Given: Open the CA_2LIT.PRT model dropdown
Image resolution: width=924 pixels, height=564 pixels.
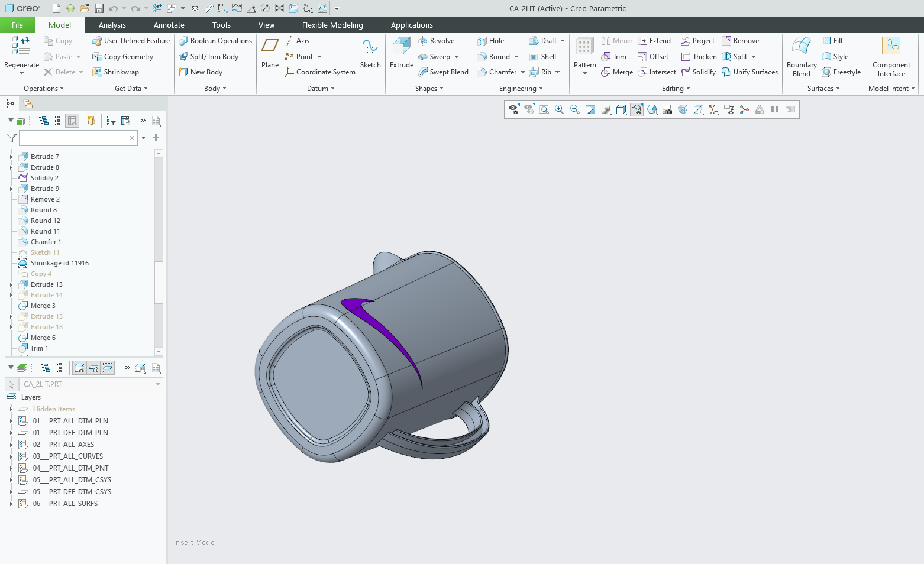Looking at the screenshot, I should [158, 384].
